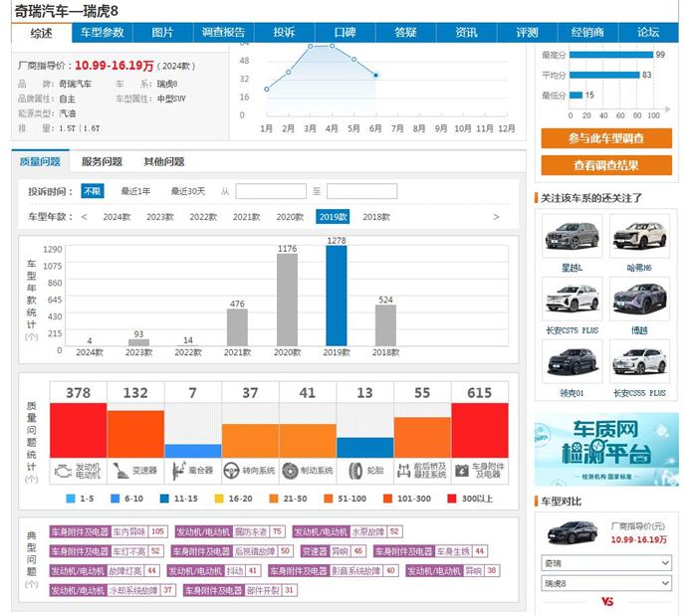Click the 车内异味 105 issue tag
Viewport: 697px width, 616px height.
[109, 531]
